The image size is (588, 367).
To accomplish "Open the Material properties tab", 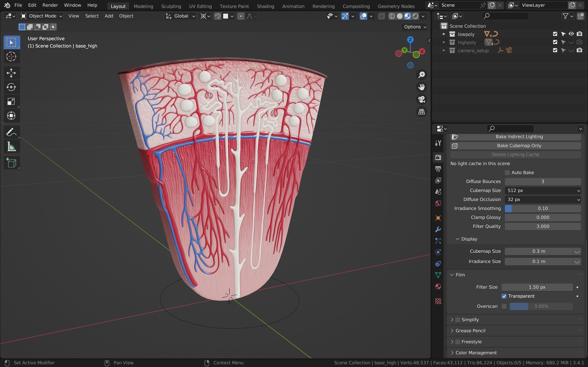I will (438, 287).
